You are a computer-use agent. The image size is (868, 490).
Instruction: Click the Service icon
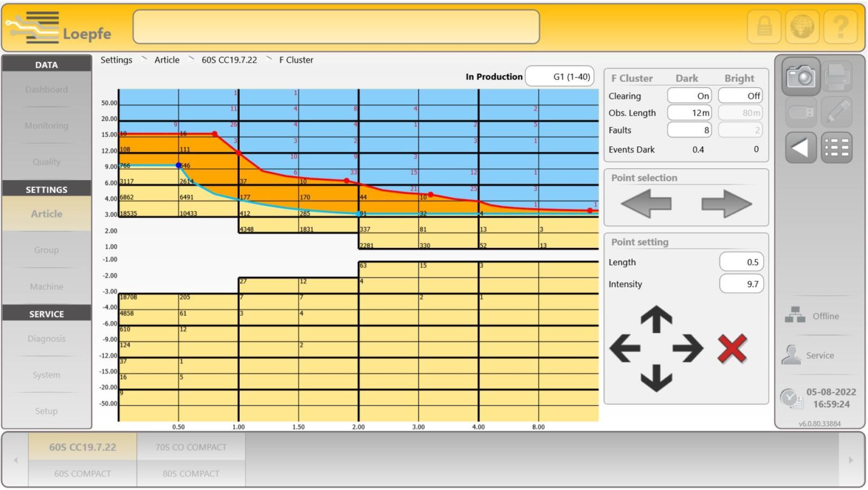tap(791, 355)
